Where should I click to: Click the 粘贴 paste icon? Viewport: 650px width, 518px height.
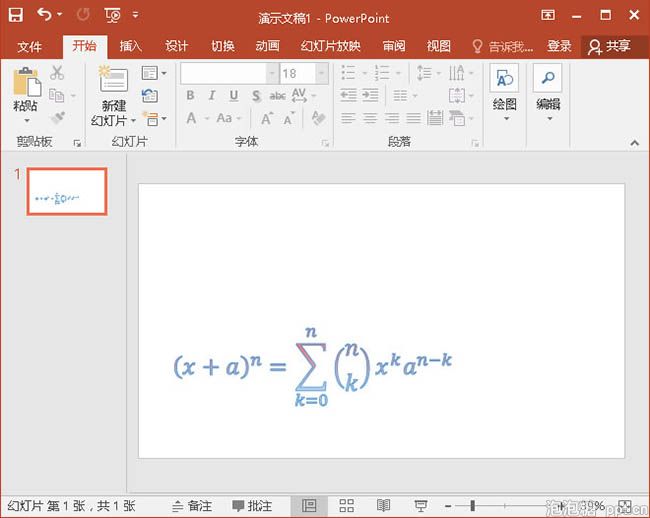(27, 82)
